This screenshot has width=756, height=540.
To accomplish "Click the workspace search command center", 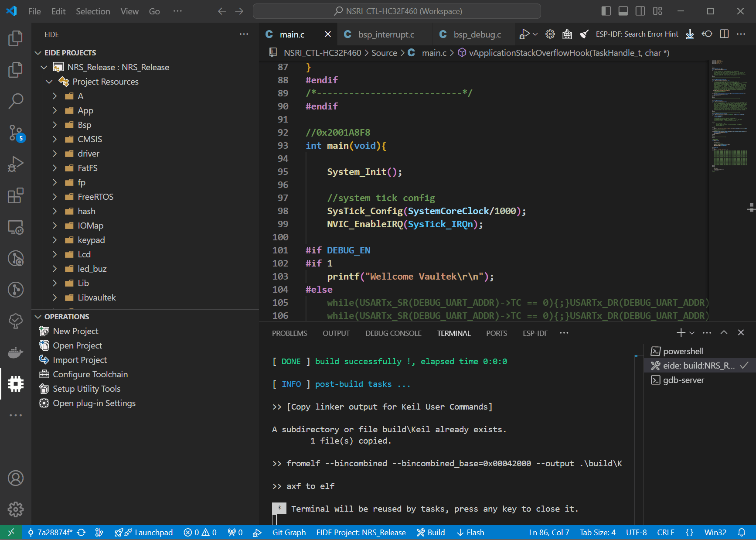I will tap(397, 11).
